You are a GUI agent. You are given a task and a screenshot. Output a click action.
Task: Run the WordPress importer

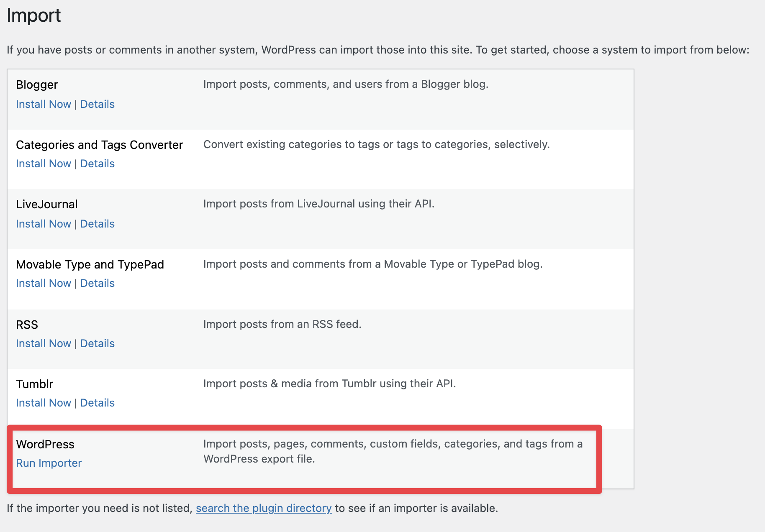click(49, 463)
